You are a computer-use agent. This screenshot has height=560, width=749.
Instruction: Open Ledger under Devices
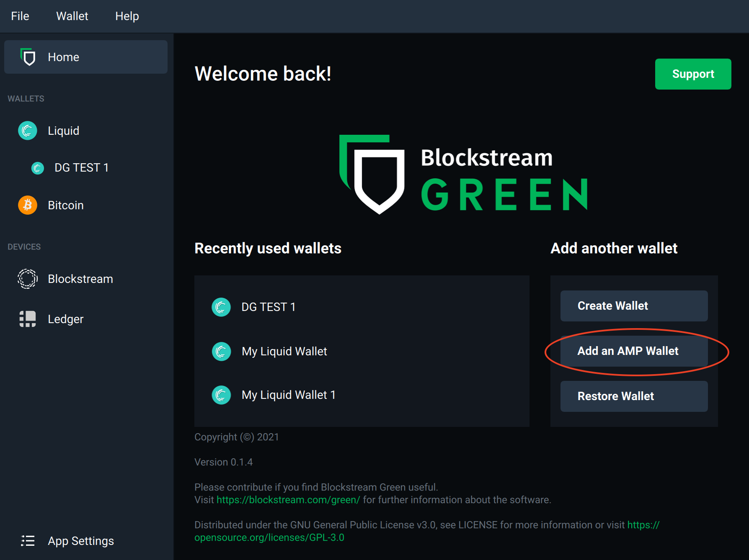pyautogui.click(x=66, y=319)
